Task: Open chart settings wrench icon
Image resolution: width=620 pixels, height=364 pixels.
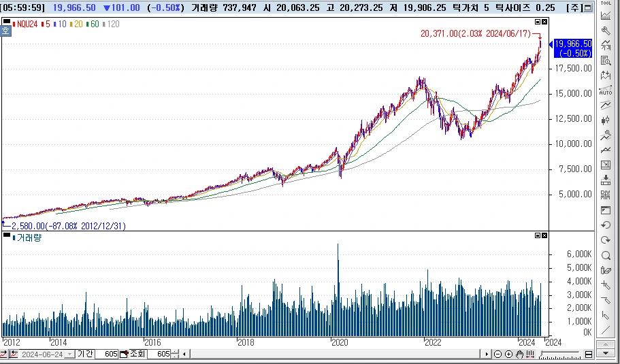Action: pos(606,31)
